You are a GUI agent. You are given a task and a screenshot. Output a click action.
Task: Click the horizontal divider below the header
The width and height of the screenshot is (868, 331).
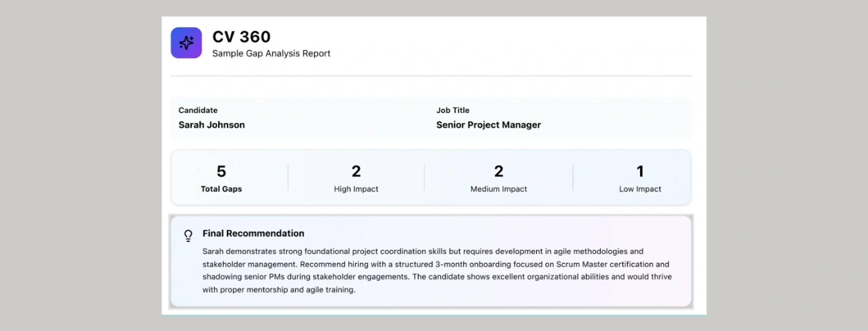[431, 76]
